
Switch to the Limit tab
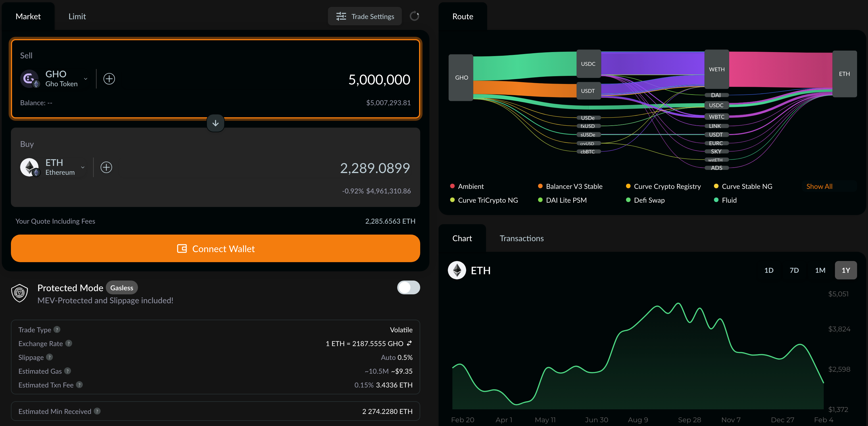tap(77, 16)
